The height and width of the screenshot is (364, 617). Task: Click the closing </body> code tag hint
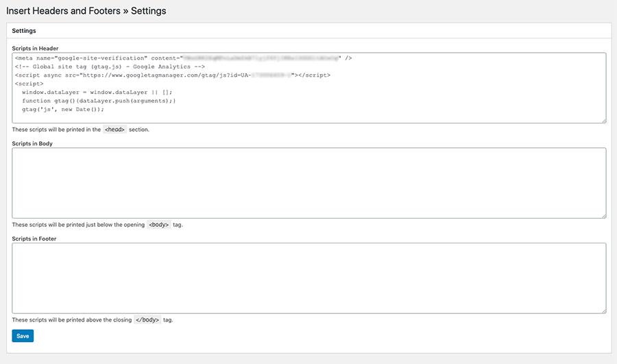pos(147,319)
